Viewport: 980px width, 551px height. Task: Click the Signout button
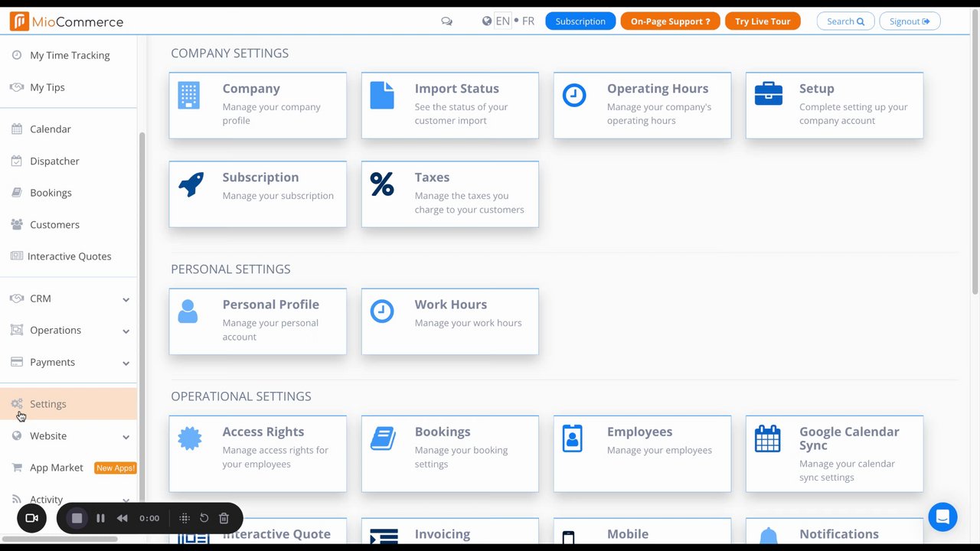click(x=910, y=21)
